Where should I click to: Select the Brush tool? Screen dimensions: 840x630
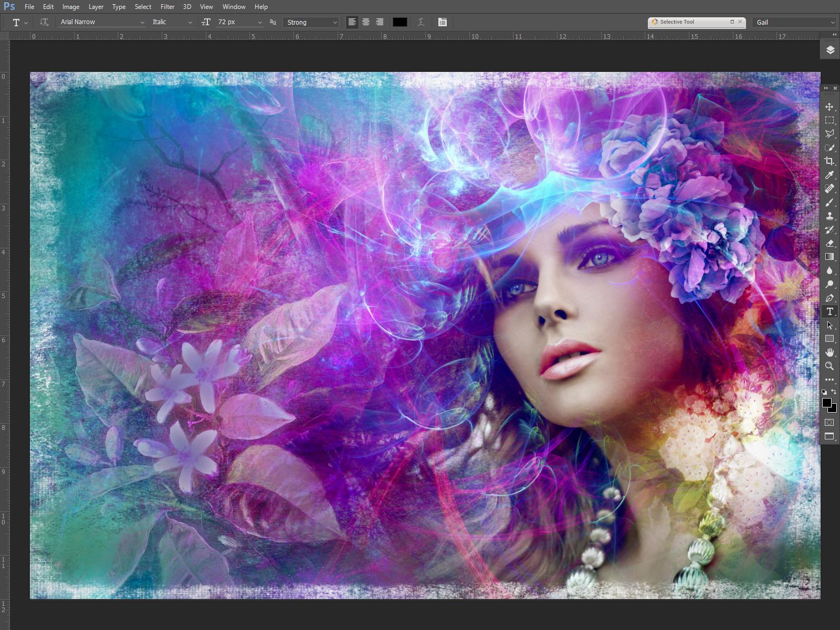click(829, 203)
